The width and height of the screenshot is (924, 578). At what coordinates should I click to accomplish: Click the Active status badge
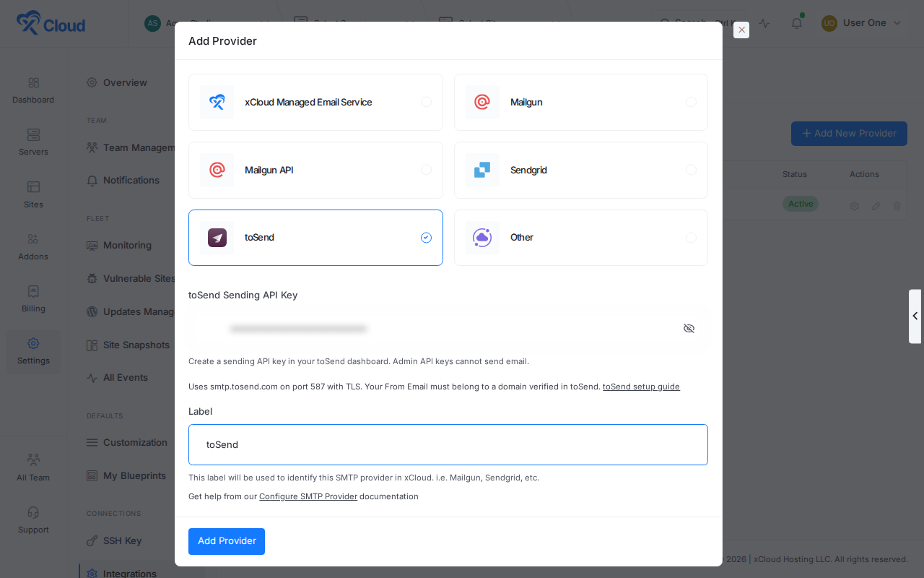point(801,204)
